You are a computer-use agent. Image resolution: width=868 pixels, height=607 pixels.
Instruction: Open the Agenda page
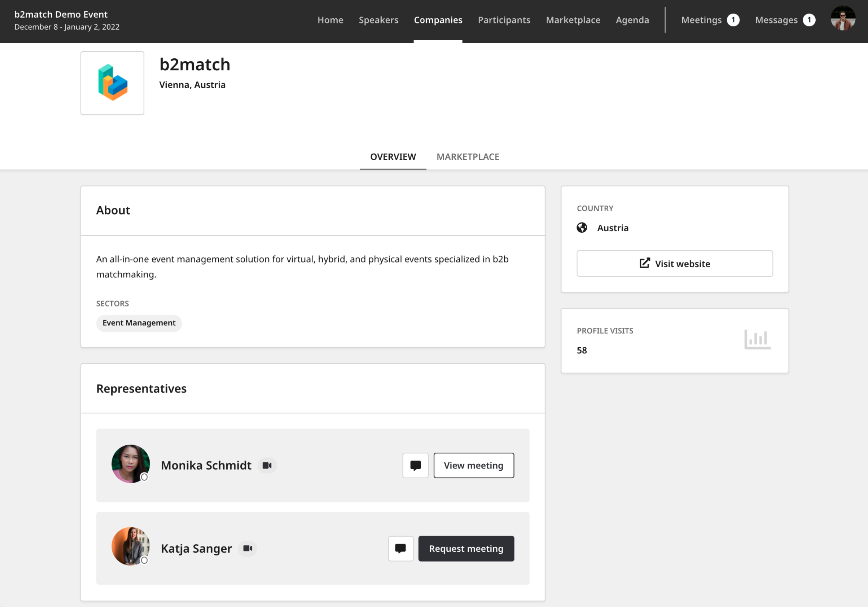[632, 20]
